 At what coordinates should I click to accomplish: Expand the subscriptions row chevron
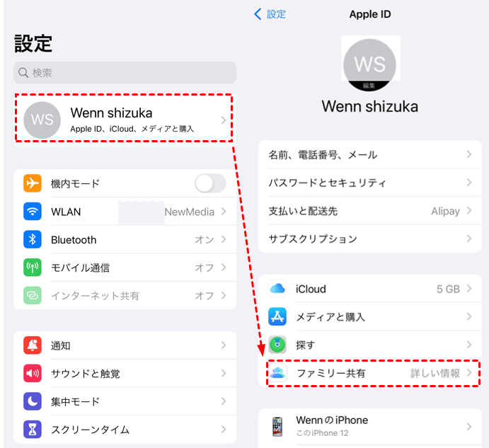pos(469,239)
